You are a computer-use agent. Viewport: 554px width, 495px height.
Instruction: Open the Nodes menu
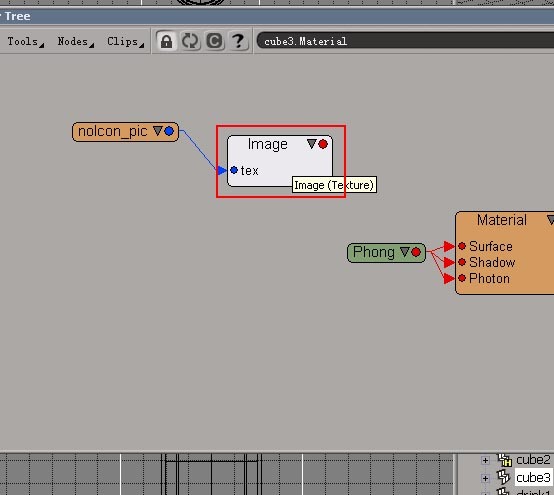75,42
